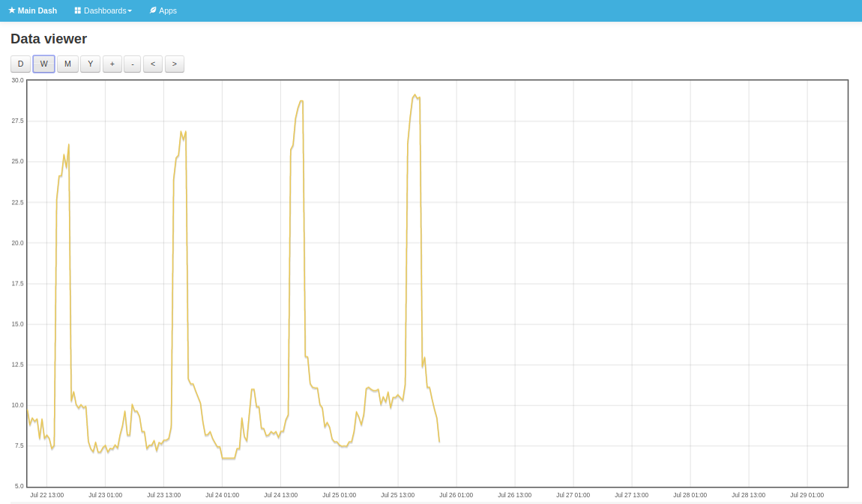Screen dimensions: 862x504
Task: Click the star icon beside Main Dash
Action: pyautogui.click(x=11, y=10)
